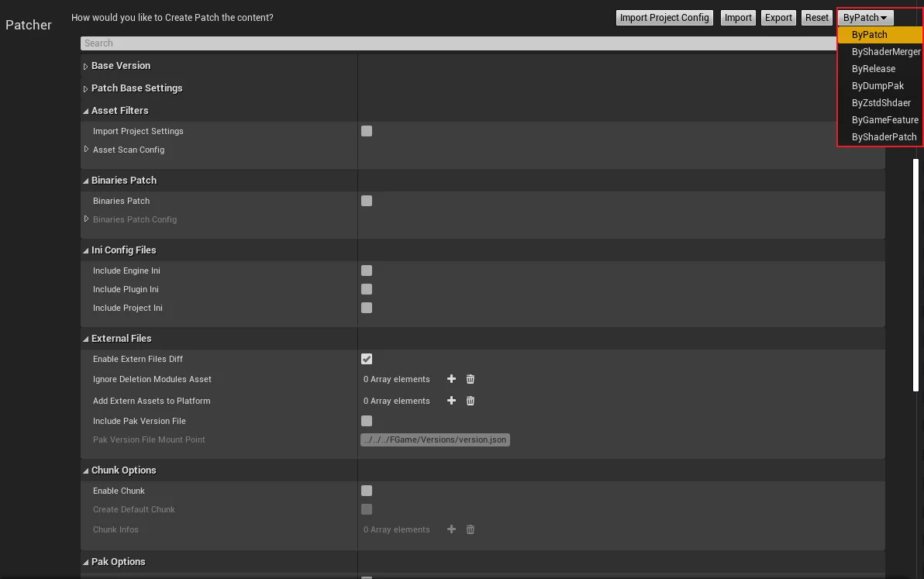Add element to Ignore Deletion Modules Asset
This screenshot has width=924, height=579.
[x=451, y=379]
